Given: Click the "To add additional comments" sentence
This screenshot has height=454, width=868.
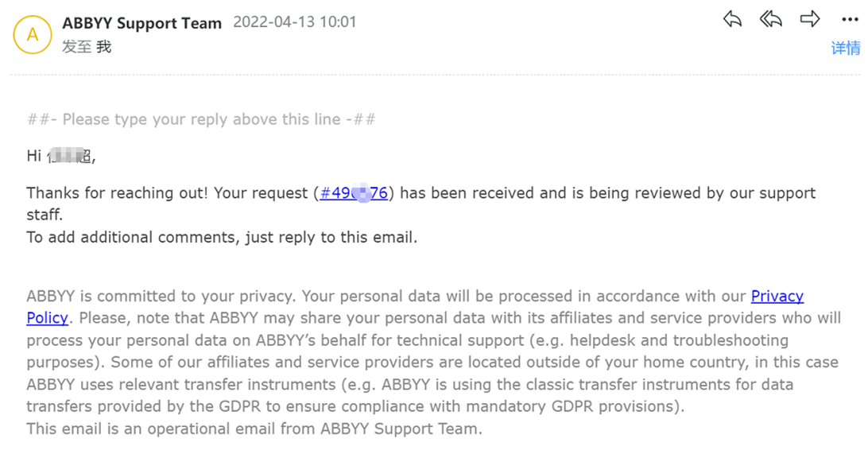Looking at the screenshot, I should coord(221,237).
